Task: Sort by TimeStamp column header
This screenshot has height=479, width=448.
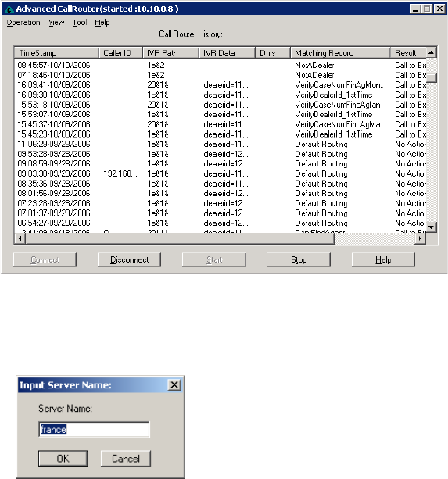Action: (56, 53)
